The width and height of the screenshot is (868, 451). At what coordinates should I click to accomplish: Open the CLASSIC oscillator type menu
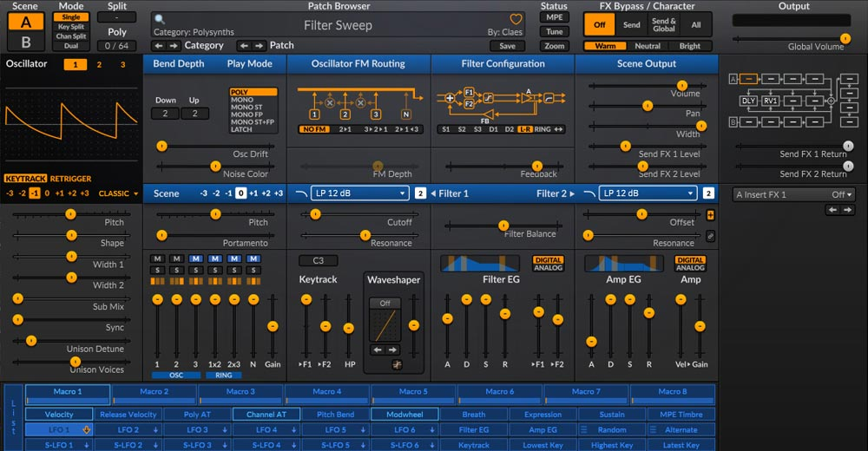pyautogui.click(x=118, y=193)
